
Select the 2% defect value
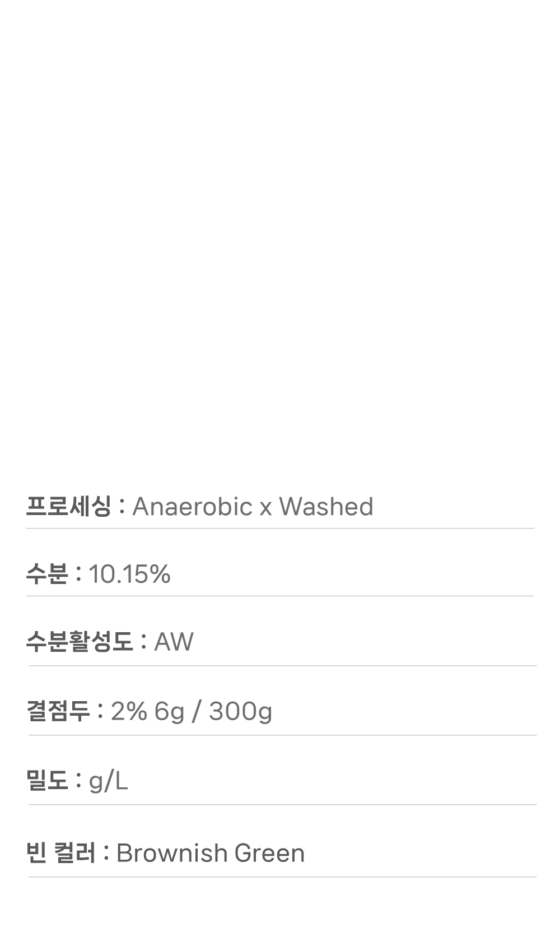pos(129,711)
